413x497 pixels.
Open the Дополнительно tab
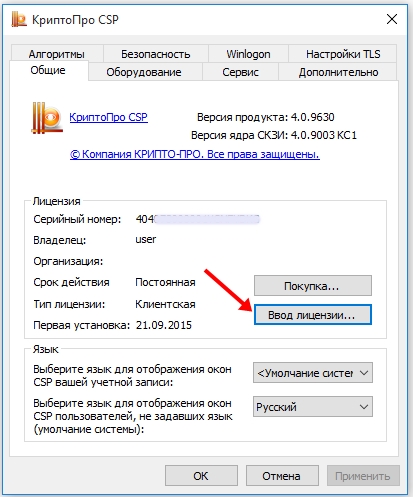(x=338, y=72)
